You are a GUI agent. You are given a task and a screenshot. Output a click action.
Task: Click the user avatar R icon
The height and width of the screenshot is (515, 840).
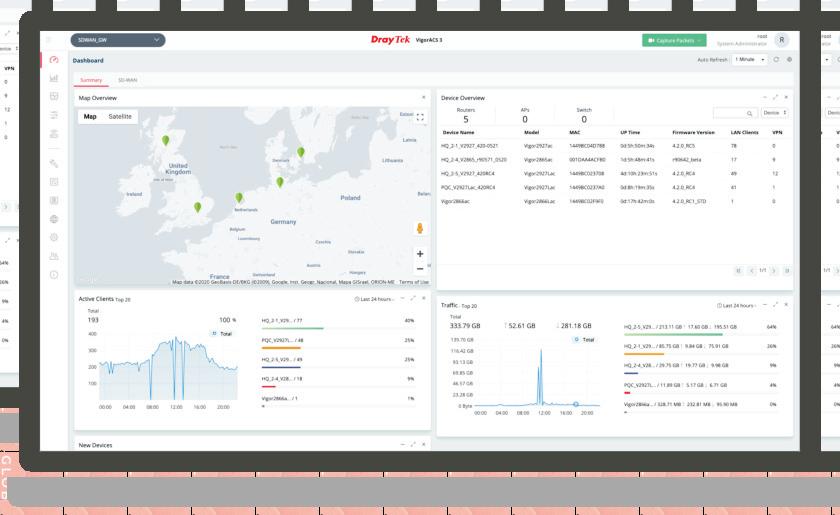point(782,40)
